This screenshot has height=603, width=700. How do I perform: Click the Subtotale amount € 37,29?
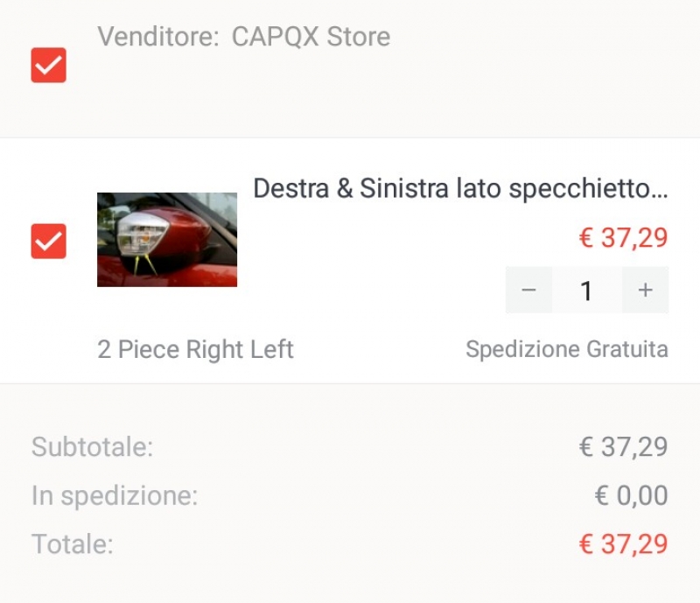(623, 446)
